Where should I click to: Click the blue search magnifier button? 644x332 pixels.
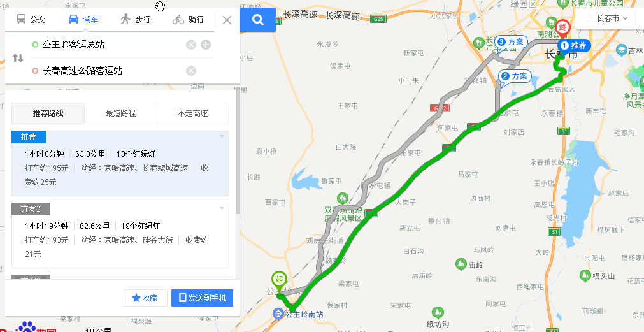click(x=257, y=20)
